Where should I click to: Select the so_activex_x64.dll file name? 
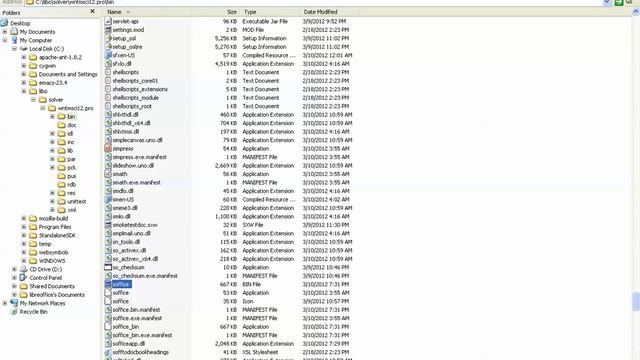click(135, 259)
